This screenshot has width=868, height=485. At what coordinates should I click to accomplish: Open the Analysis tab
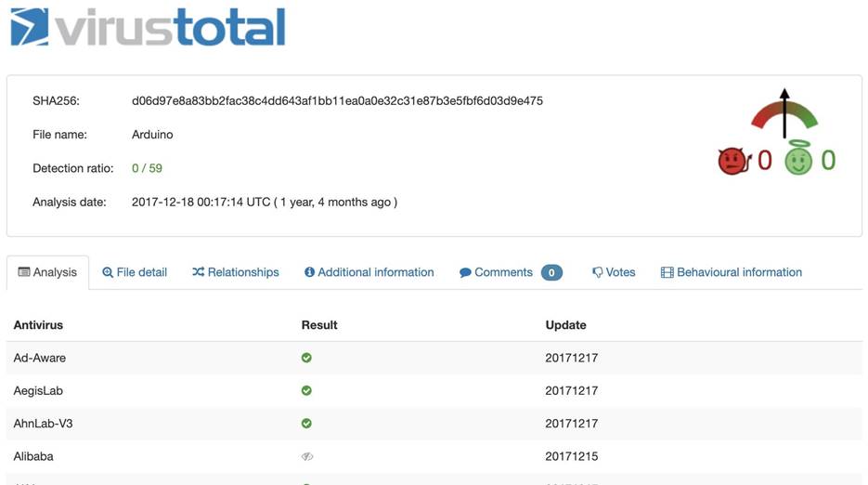point(47,272)
